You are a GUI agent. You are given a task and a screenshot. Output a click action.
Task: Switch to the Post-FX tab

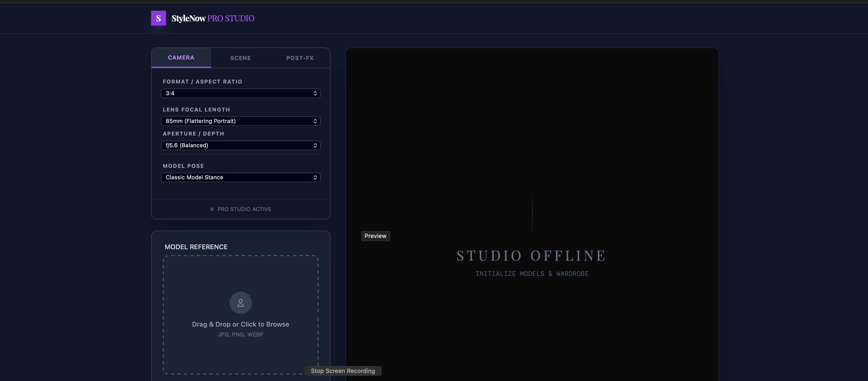pos(300,58)
